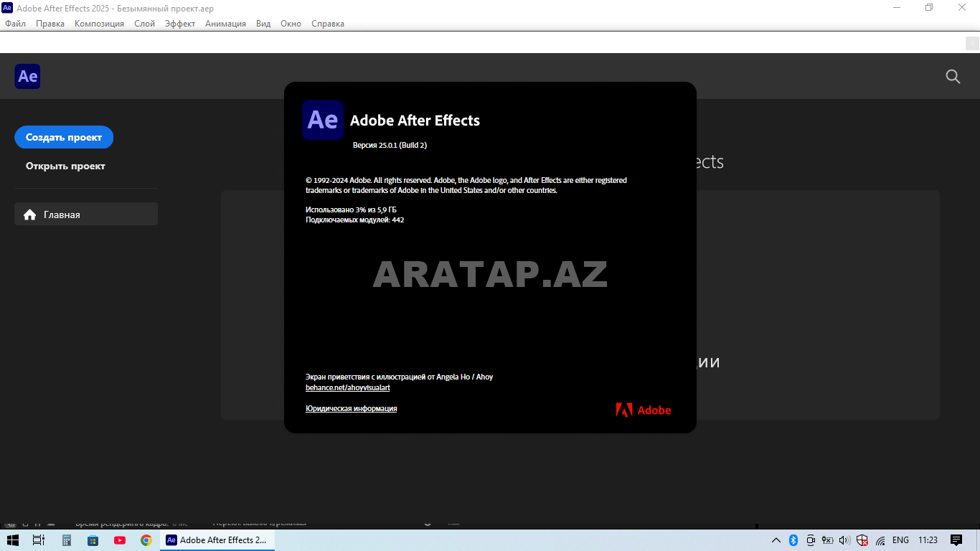This screenshot has height=551, width=980.
Task: Open the Эффект menu
Action: 180,24
